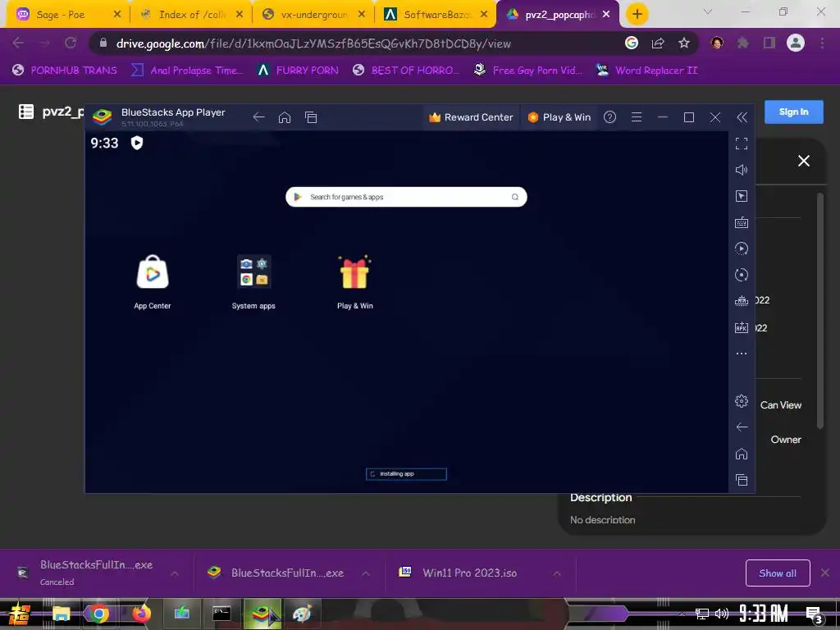Expand options for the canceled BlueStacks download
This screenshot has width=840, height=630.
point(175,573)
